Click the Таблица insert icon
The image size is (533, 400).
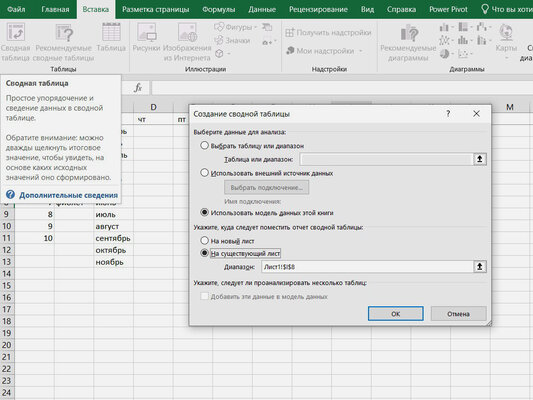111,32
